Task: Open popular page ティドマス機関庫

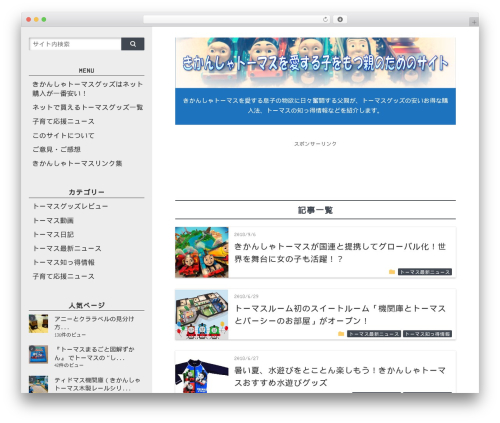Action: [x=97, y=384]
